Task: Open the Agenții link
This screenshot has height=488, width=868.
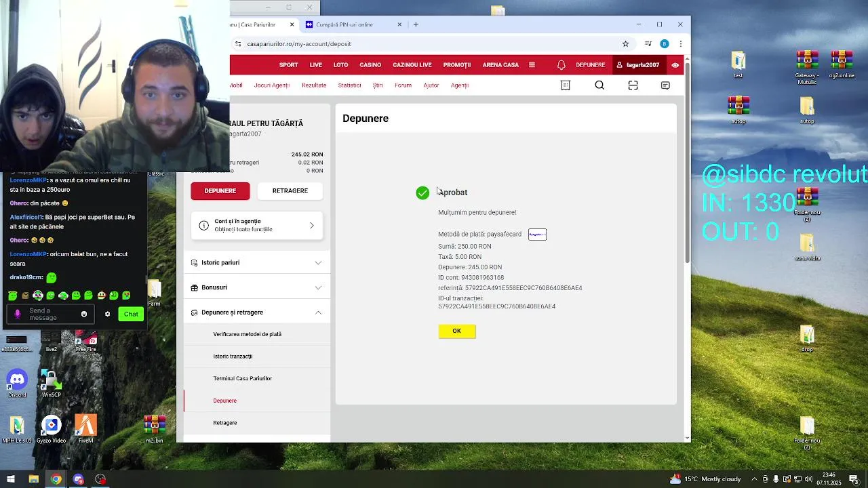Action: point(460,85)
